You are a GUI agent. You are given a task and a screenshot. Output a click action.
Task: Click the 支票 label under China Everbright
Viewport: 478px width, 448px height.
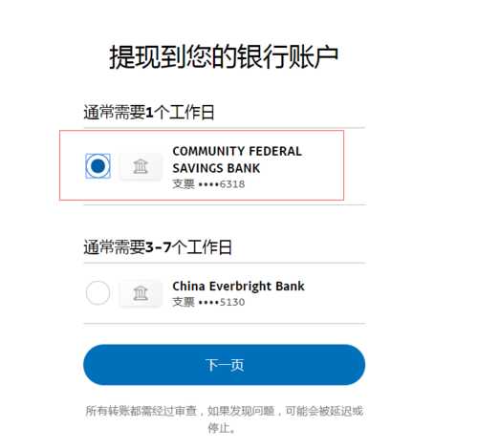pos(184,302)
